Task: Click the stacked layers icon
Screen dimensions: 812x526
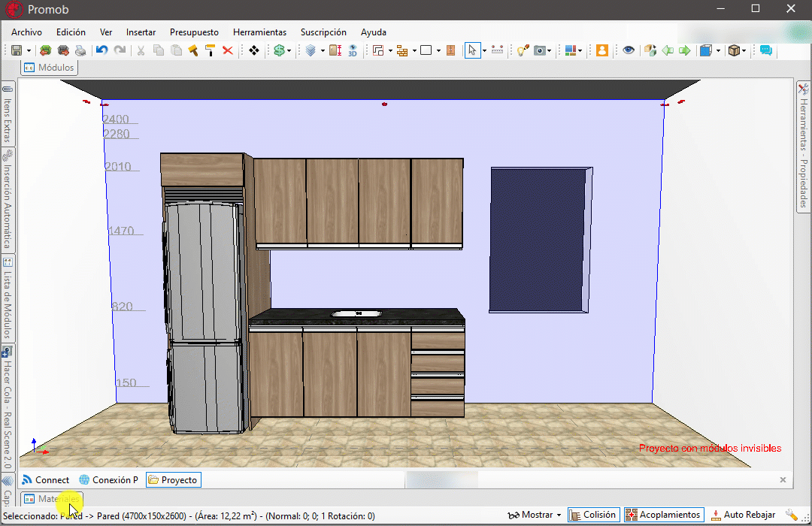Action: pos(311,50)
